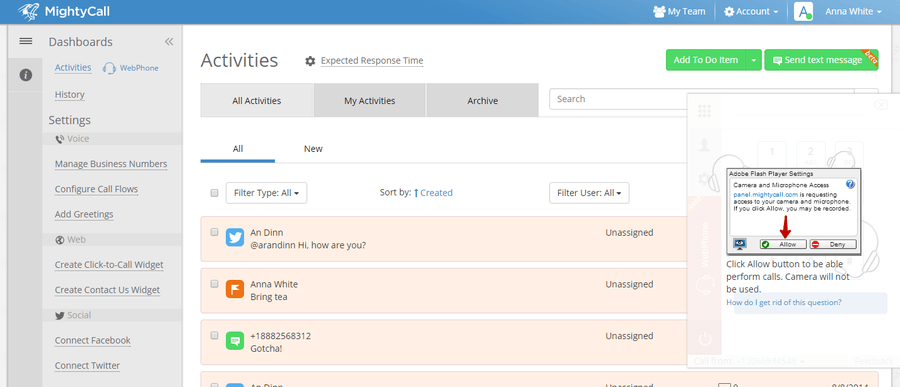This screenshot has height=387, width=900.
Task: Open How do I get rid of this question link
Action: tap(784, 302)
